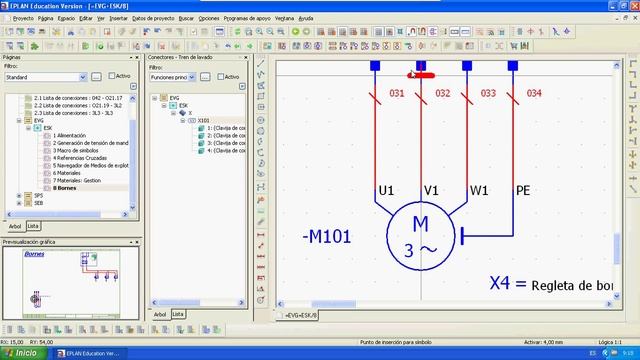The width and height of the screenshot is (640, 360).
Task: Click the 031 connection label
Action: click(396, 93)
